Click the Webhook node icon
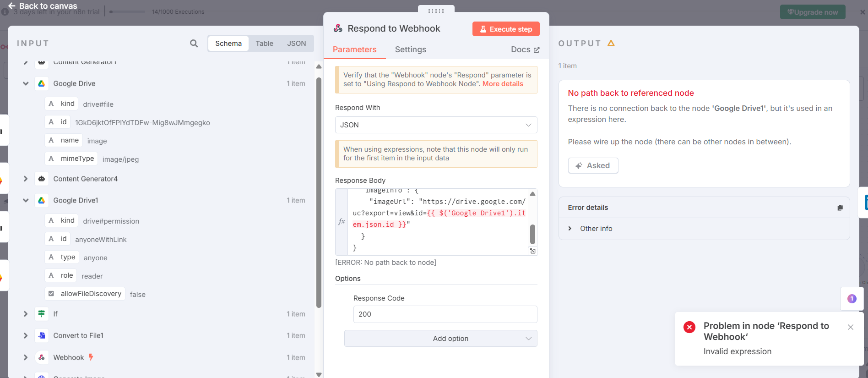The image size is (868, 378). pos(42,357)
